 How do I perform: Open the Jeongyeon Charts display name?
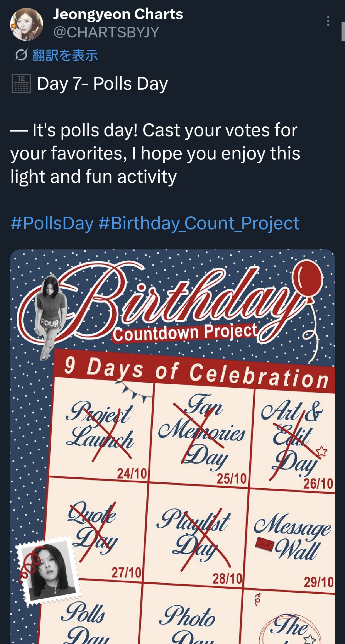click(x=118, y=14)
